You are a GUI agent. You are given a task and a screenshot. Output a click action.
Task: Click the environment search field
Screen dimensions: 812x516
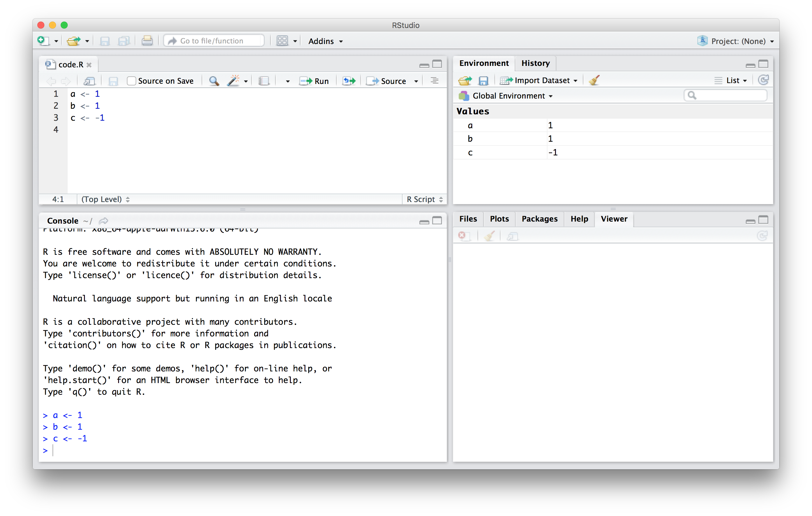[x=728, y=95]
